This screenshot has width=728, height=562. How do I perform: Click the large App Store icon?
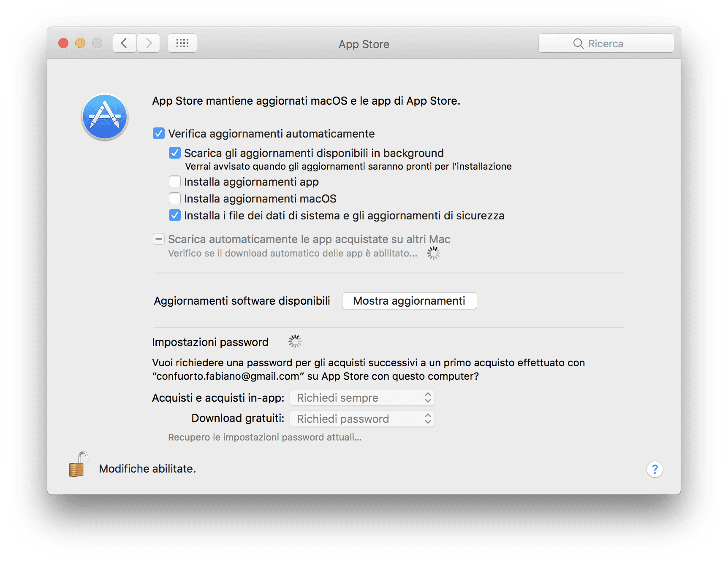pyautogui.click(x=105, y=117)
